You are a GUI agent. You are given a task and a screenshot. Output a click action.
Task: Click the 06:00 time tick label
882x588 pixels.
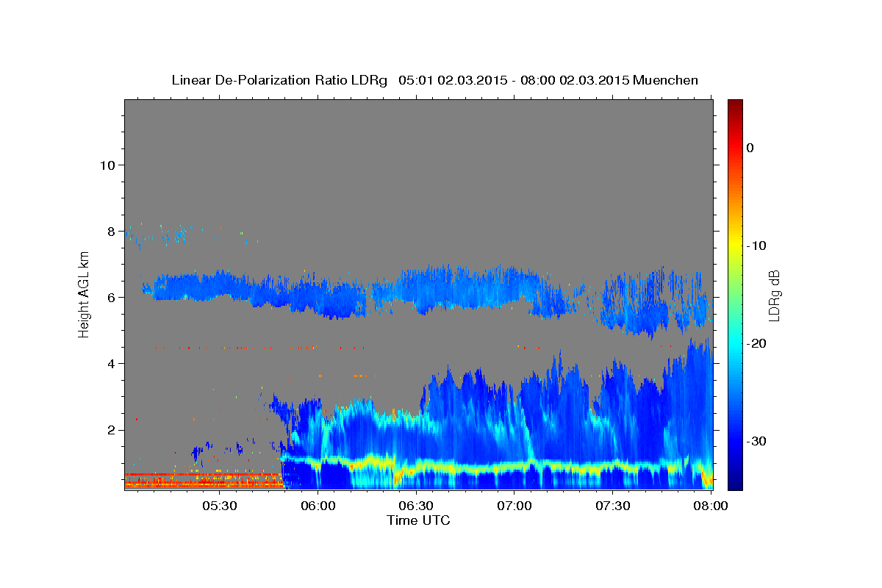(318, 506)
